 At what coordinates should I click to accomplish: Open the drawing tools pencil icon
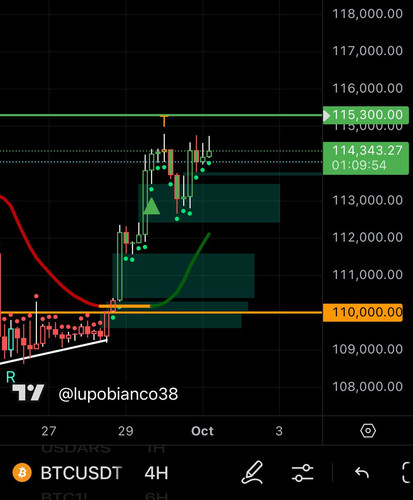point(252,473)
